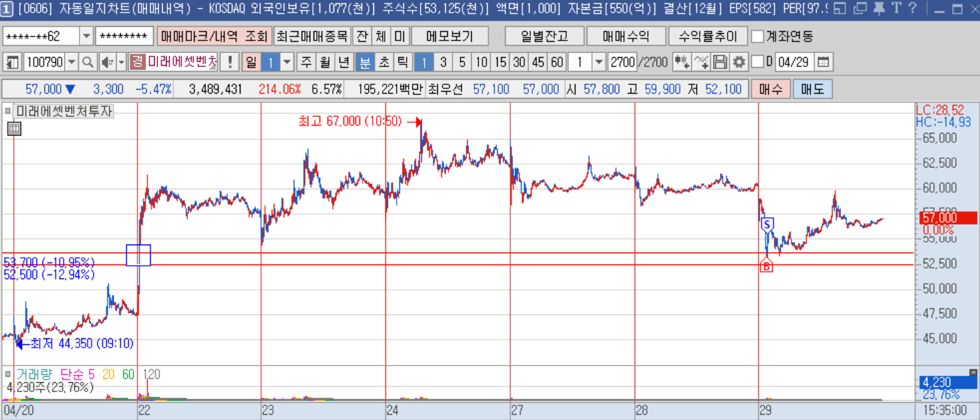This screenshot has width=980, height=420.
Task: Open help question mark icon
Action: click(x=912, y=9)
